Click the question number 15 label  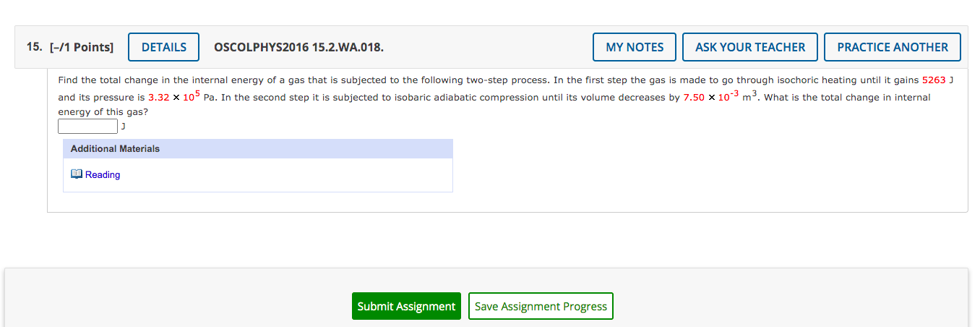[x=35, y=47]
